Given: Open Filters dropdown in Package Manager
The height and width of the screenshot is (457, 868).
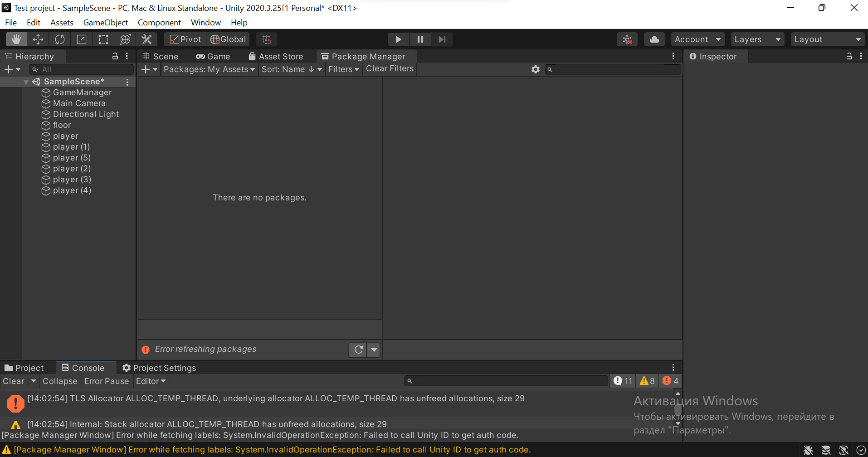Looking at the screenshot, I should coord(344,69).
